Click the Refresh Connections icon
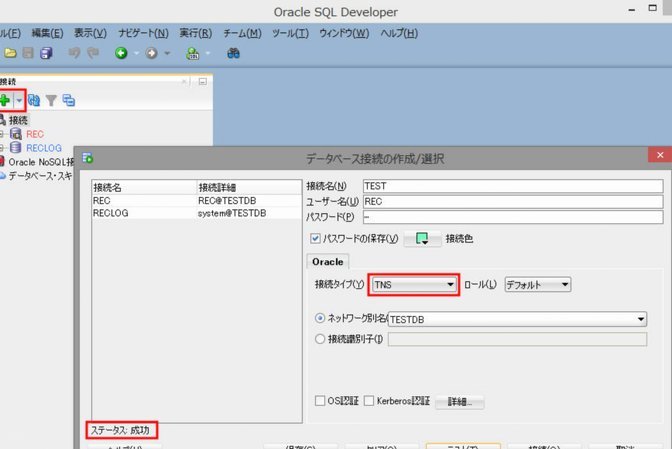Viewport: 672px width, 449px height. coord(34,100)
